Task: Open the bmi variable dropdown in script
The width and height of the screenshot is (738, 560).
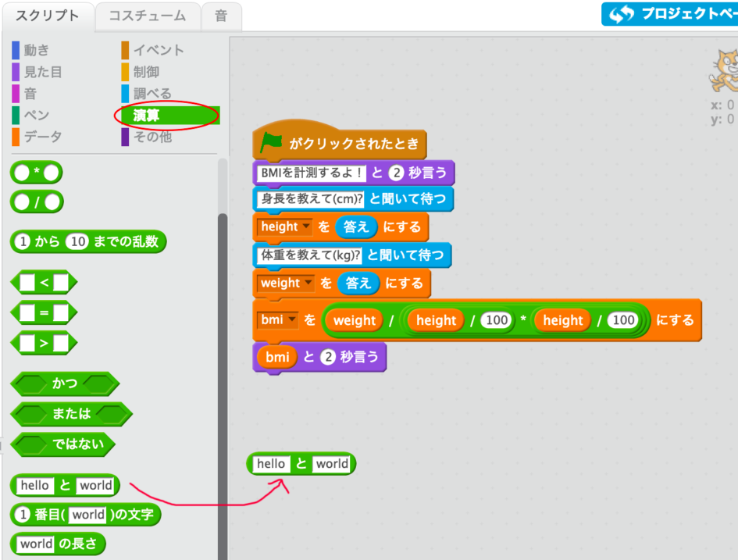Action: pyautogui.click(x=293, y=320)
